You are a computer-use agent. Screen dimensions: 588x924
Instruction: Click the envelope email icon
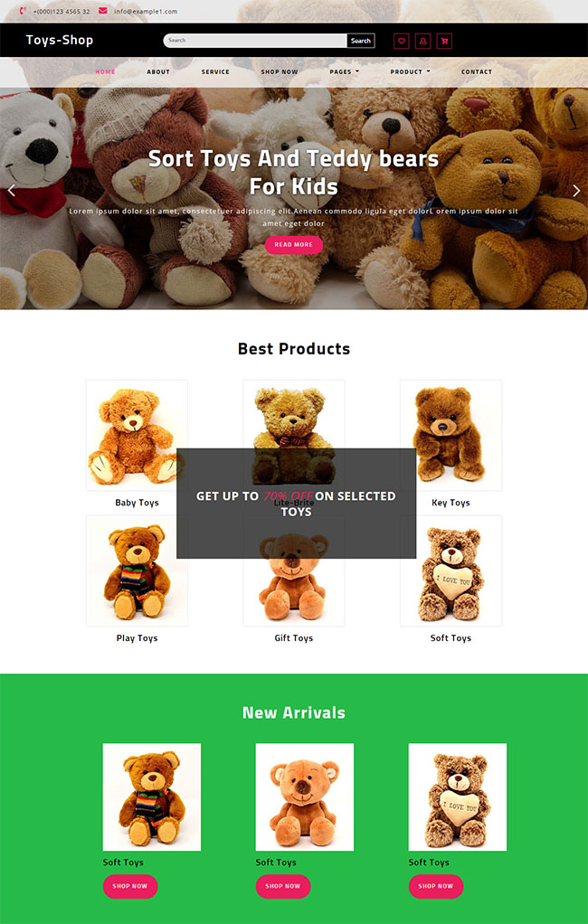point(102,11)
